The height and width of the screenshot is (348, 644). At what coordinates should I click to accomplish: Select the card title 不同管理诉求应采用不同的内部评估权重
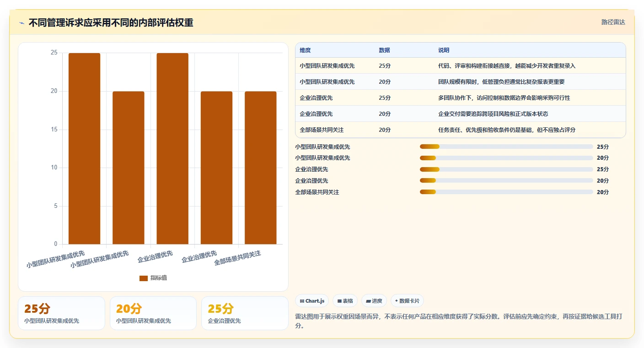111,22
